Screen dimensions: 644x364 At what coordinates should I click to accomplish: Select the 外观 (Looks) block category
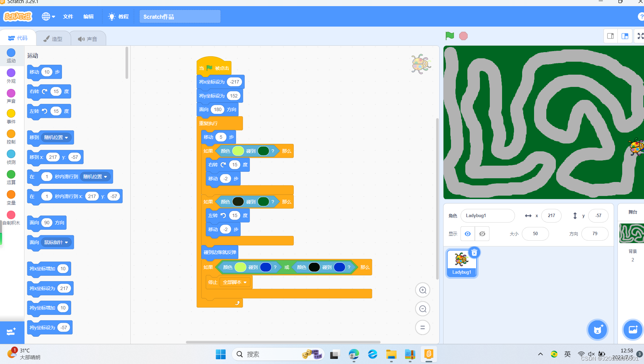(x=11, y=76)
